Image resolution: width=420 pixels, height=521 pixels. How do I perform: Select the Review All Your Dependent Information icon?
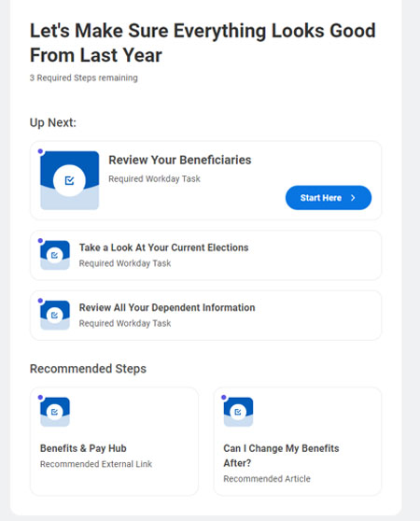[x=55, y=315]
